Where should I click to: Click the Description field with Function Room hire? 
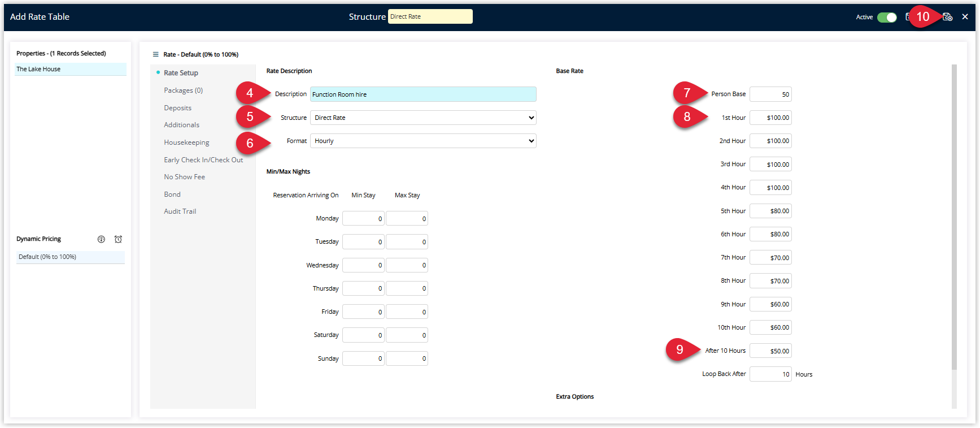423,94
